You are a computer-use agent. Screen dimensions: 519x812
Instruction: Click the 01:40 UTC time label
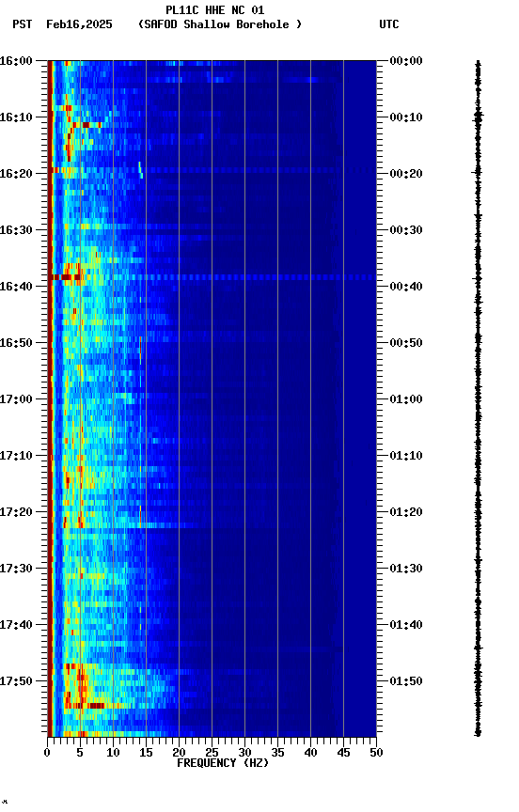tap(406, 626)
